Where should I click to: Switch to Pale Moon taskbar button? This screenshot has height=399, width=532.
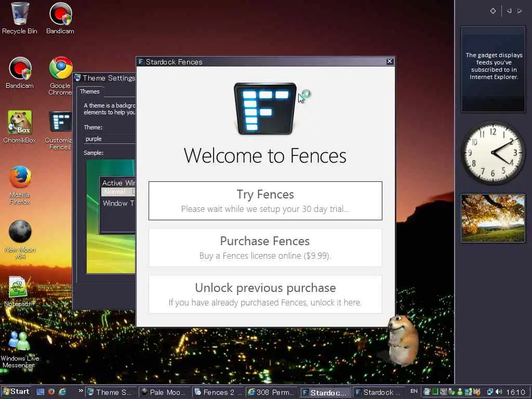pyautogui.click(x=165, y=392)
